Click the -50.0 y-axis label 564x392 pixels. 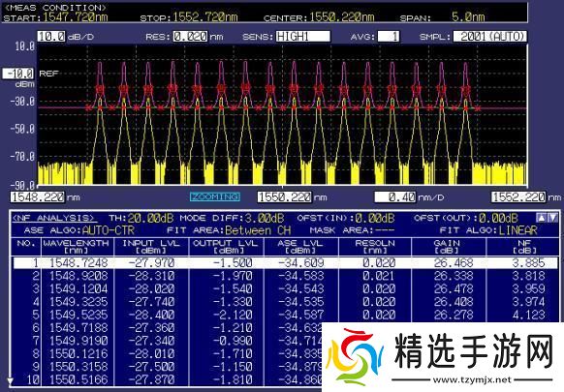coord(22,129)
